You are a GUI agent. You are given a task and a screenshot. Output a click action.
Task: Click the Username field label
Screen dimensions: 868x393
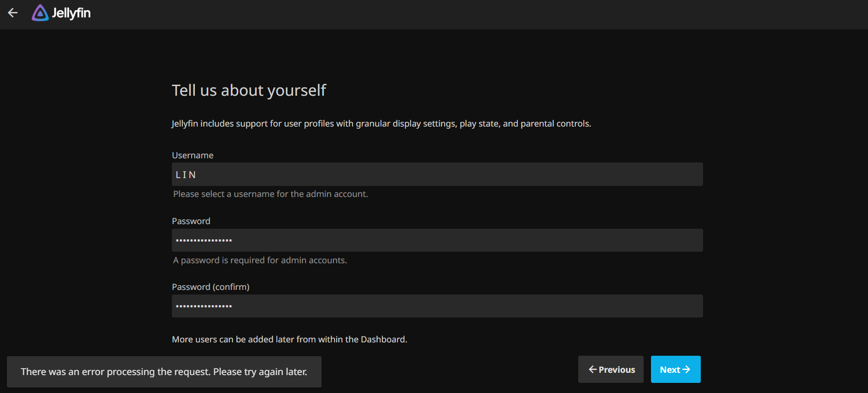click(193, 156)
